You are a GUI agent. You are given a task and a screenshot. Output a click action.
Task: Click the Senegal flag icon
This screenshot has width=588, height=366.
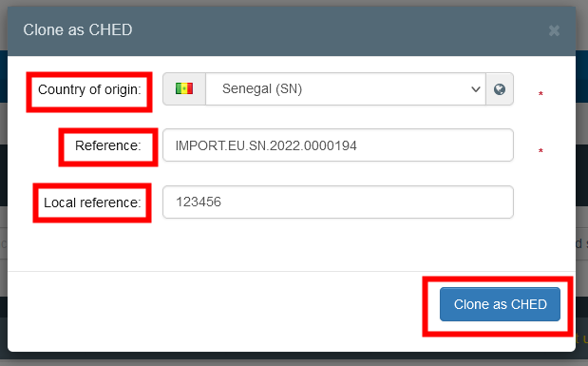pos(184,88)
